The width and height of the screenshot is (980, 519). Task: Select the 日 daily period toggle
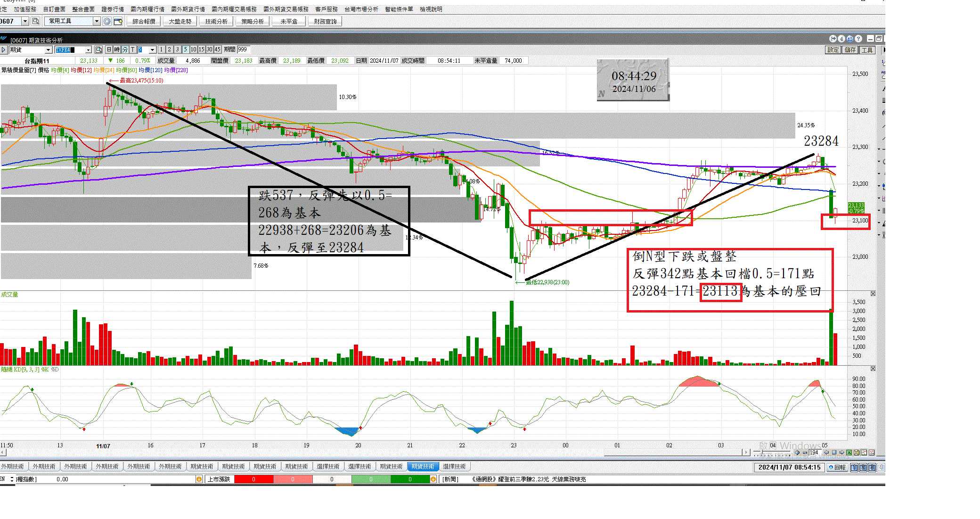coord(109,49)
